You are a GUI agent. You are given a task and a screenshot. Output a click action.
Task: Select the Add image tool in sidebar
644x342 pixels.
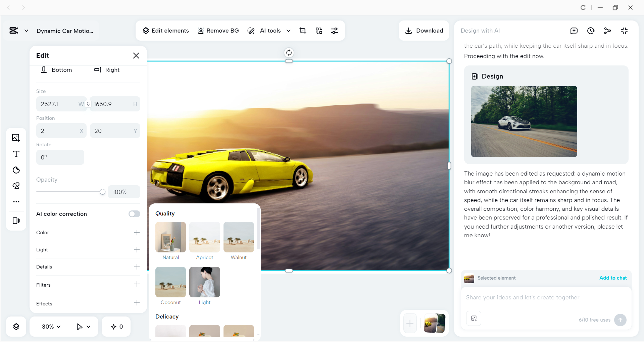pyautogui.click(x=16, y=138)
